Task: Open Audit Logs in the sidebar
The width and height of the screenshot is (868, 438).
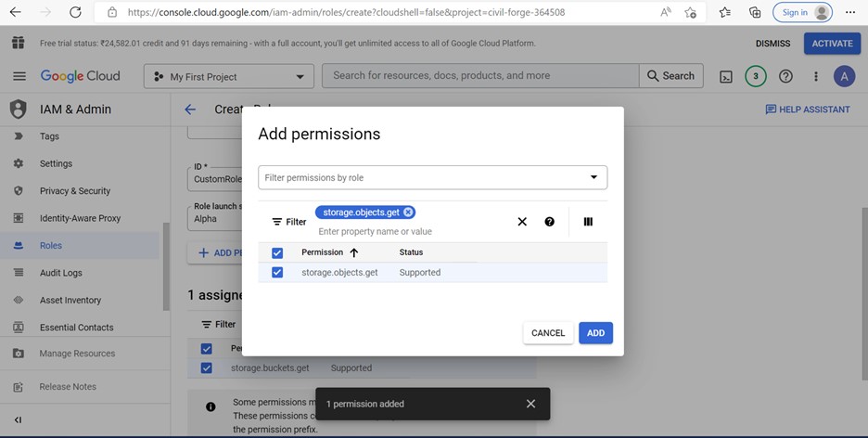Action: pyautogui.click(x=60, y=273)
